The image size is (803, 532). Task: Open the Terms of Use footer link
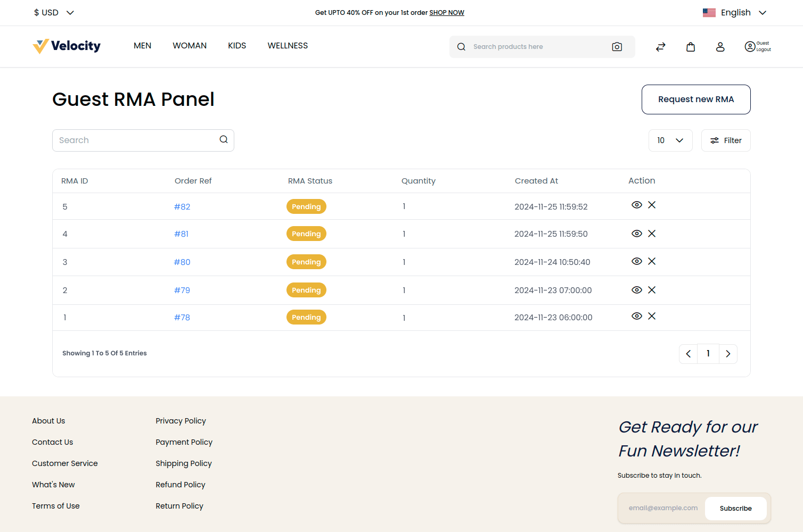(x=56, y=506)
